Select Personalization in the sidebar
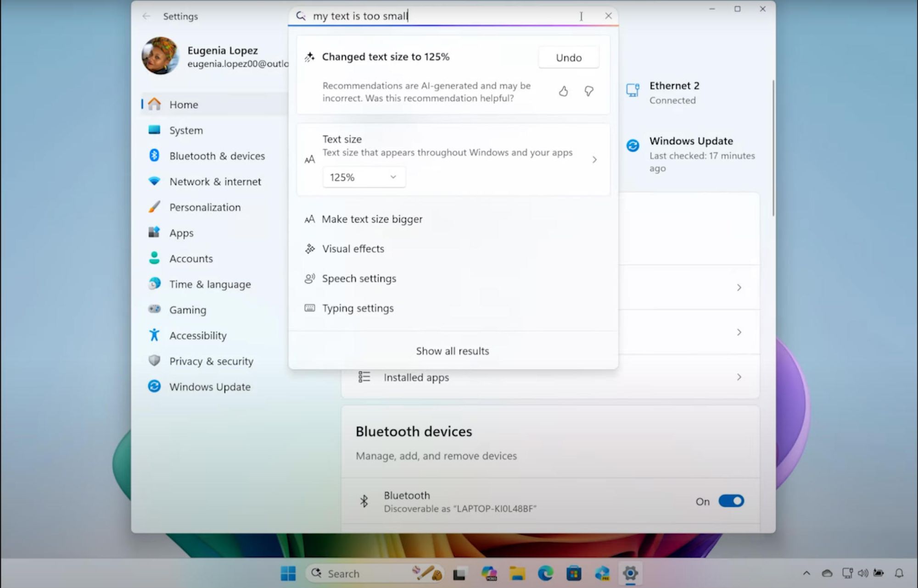This screenshot has height=588, width=918. click(x=204, y=207)
